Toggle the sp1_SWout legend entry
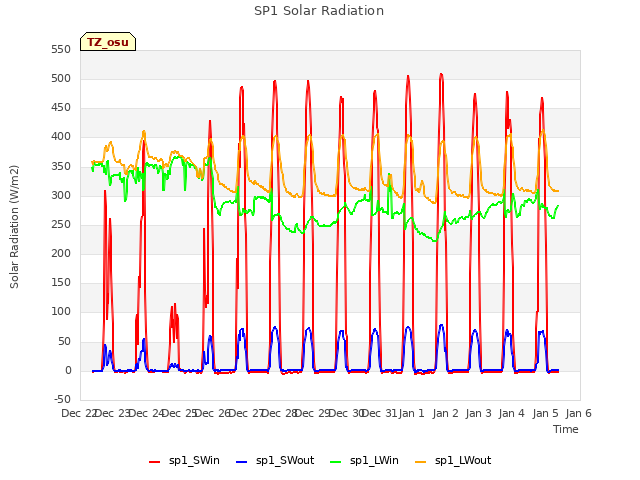640x480 pixels. 276,461
